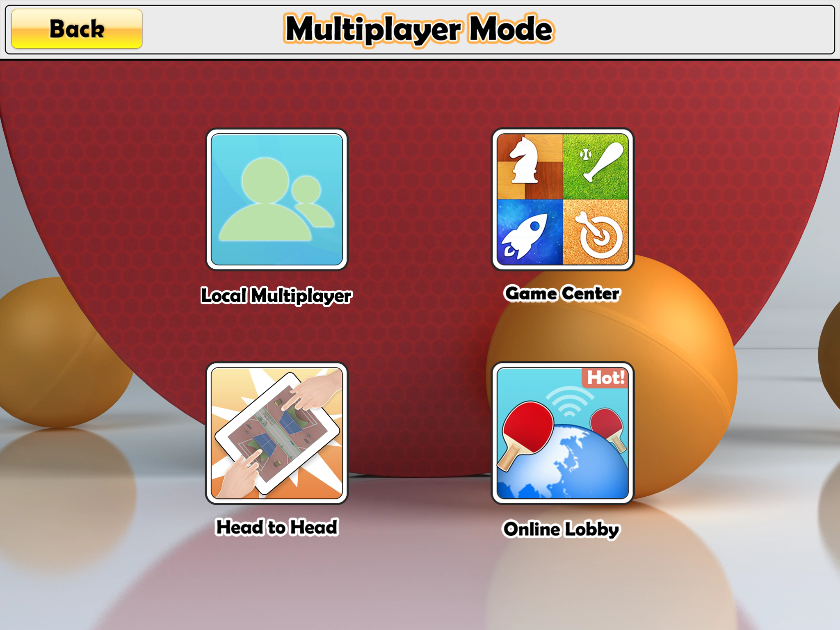
Task: Select the Head to Head text label
Action: coord(277,527)
